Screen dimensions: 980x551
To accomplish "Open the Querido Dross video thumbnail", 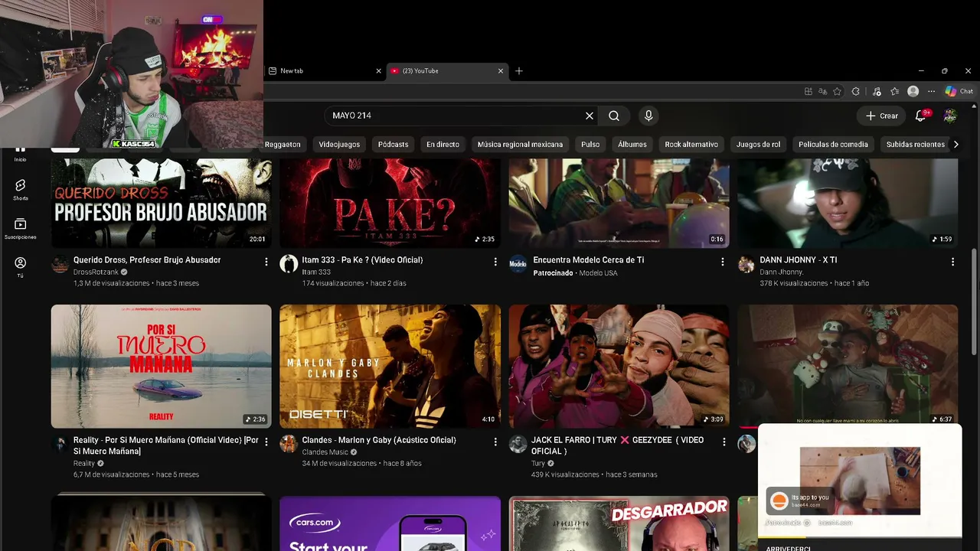I will point(162,203).
